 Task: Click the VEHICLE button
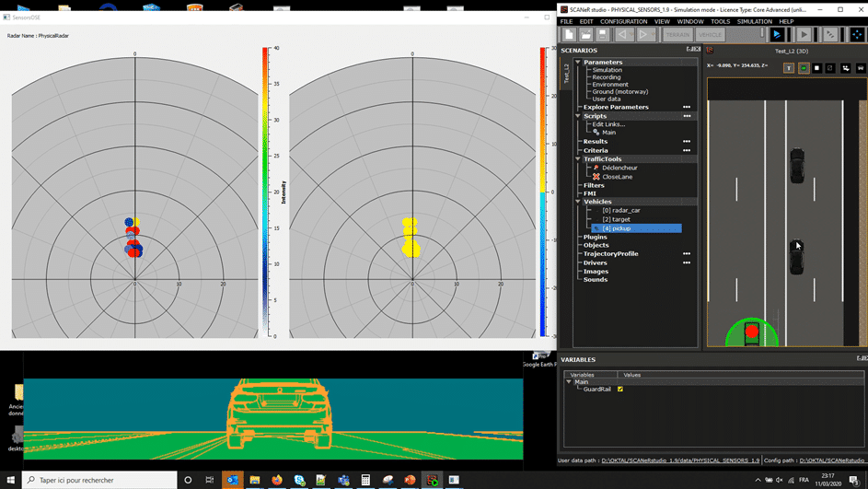[x=711, y=35]
